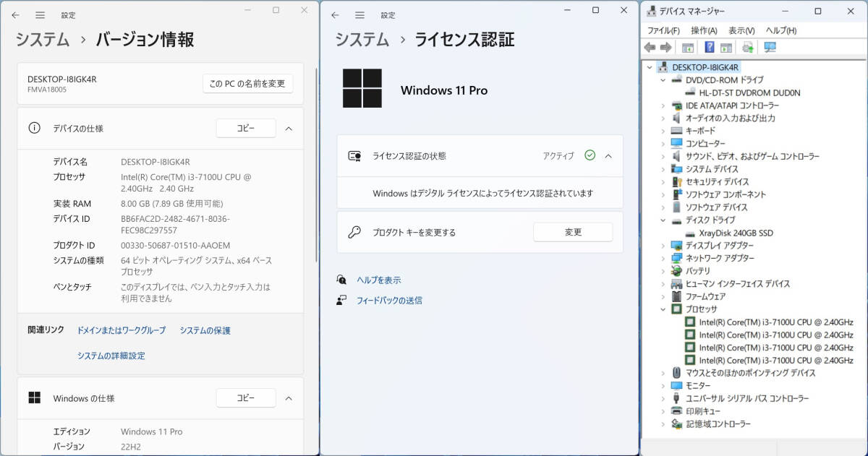This screenshot has width=868, height=456.
Task: Open the ヘルプを表示 link
Action: point(378,280)
